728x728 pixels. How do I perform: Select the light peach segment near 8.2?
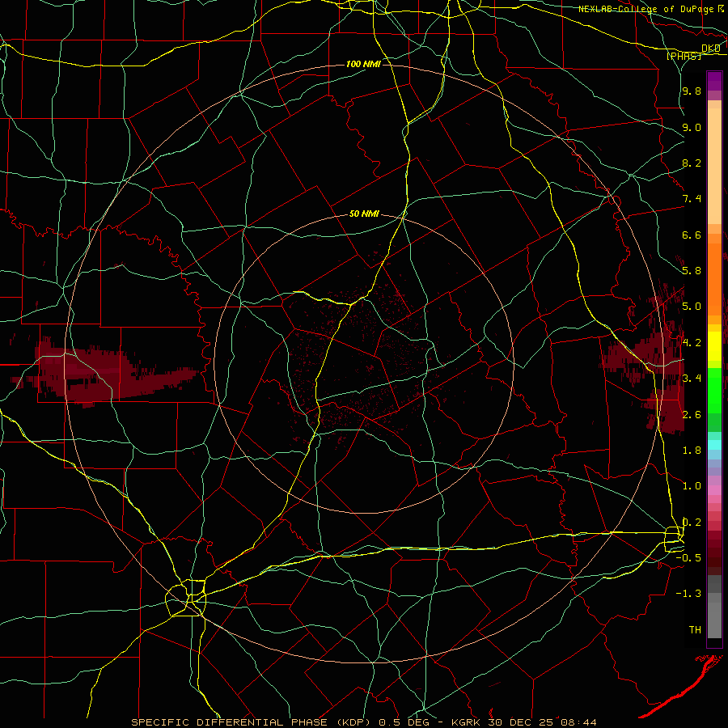tap(714, 166)
